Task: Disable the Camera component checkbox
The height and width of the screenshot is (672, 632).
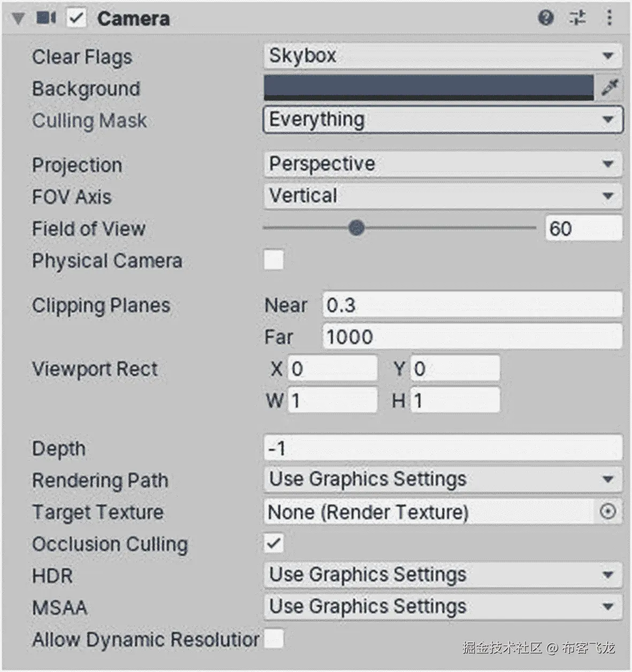Action: 77,18
